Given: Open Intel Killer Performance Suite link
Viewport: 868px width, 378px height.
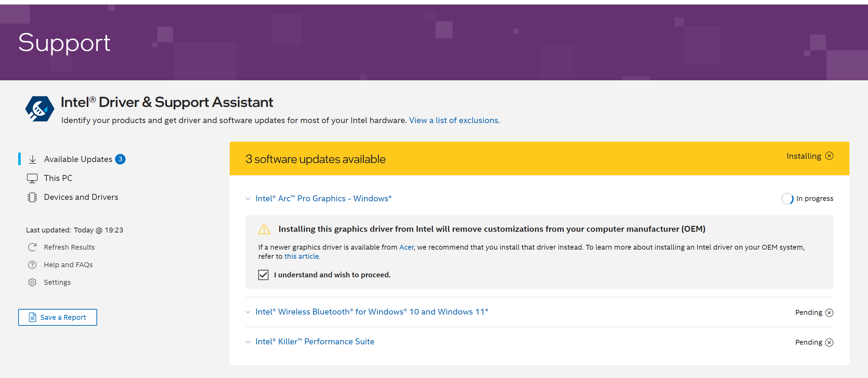Looking at the screenshot, I should pos(315,342).
